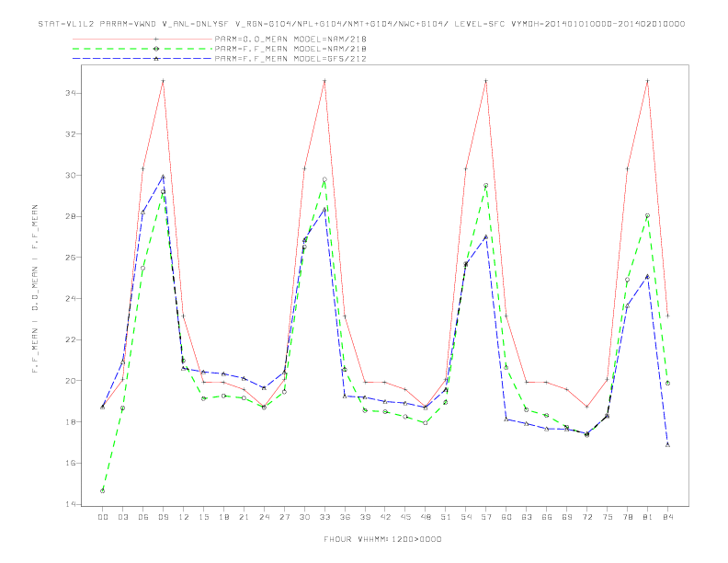Viewport: 728px width, 563px height.
Task: Select legend entry PARM=F.F_MEAN MODEL=GFS/212
Action: 290,59
